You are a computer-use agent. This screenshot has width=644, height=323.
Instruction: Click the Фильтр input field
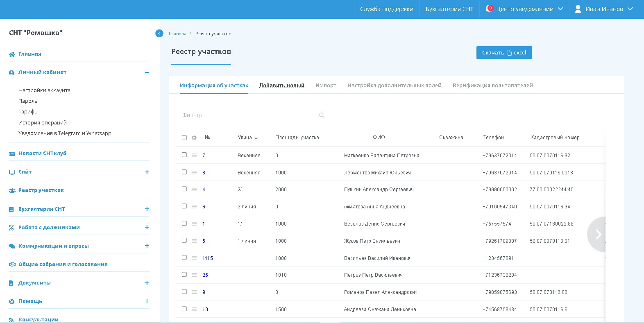coord(253,115)
